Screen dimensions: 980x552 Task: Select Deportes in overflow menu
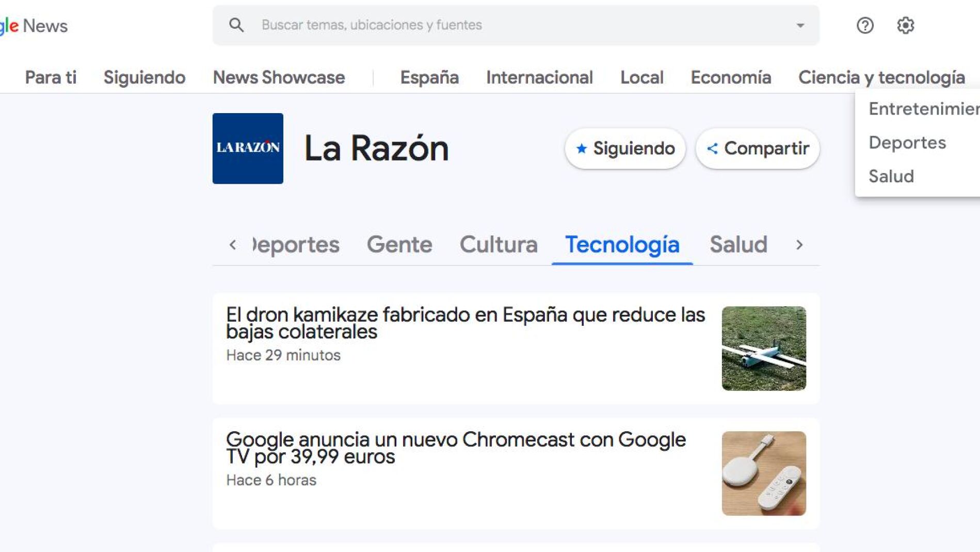[x=907, y=143]
